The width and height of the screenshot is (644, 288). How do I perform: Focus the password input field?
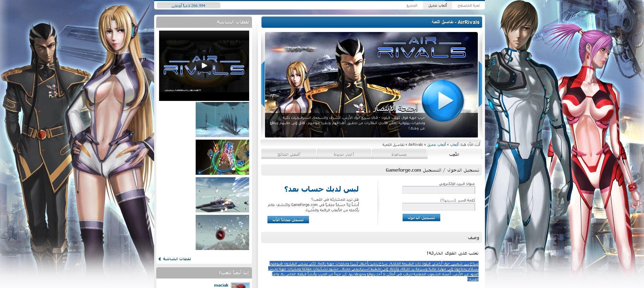click(x=438, y=207)
